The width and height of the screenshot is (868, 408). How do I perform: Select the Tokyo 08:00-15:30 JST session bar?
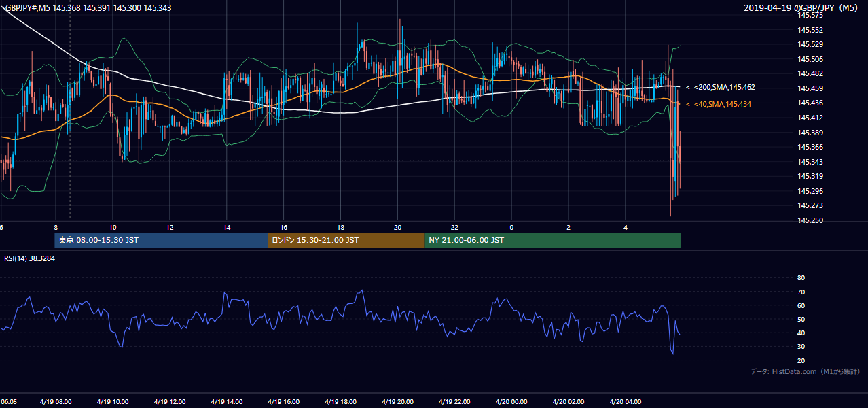[x=162, y=240]
